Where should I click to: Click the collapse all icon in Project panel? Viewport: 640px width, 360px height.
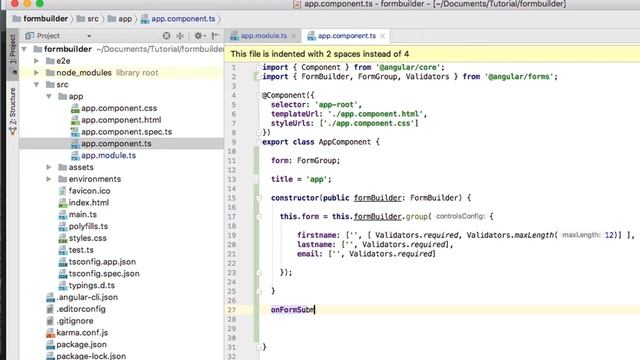pos(180,36)
